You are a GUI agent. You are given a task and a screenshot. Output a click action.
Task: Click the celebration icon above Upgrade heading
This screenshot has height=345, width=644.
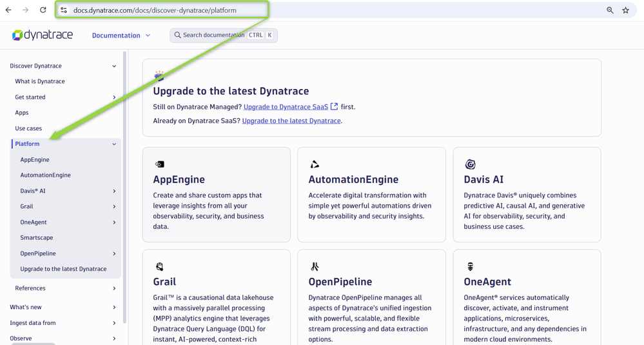pyautogui.click(x=159, y=75)
